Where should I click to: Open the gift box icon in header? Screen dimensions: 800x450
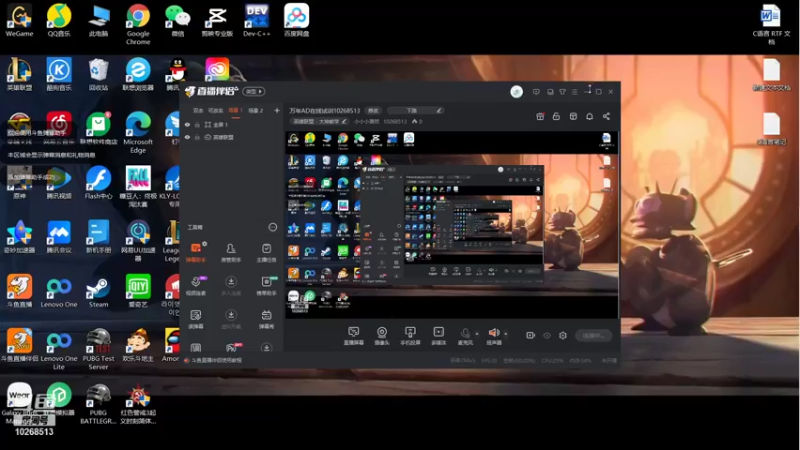click(x=540, y=116)
